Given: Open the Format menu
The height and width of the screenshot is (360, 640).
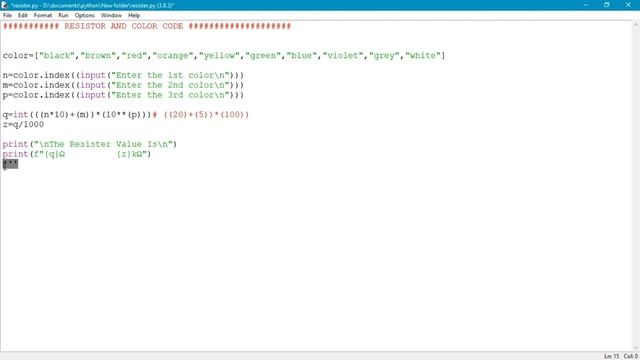Looking at the screenshot, I should pyautogui.click(x=42, y=15).
